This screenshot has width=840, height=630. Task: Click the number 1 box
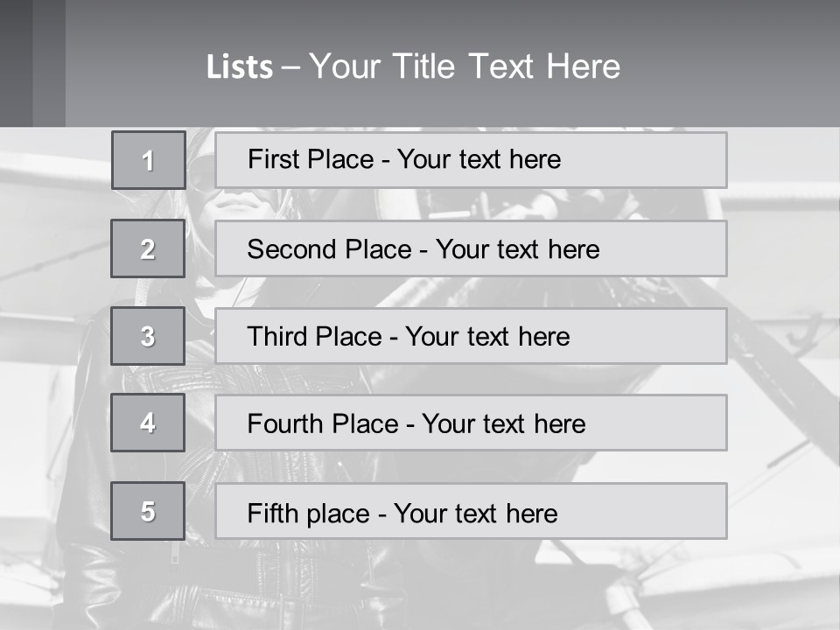click(x=149, y=159)
